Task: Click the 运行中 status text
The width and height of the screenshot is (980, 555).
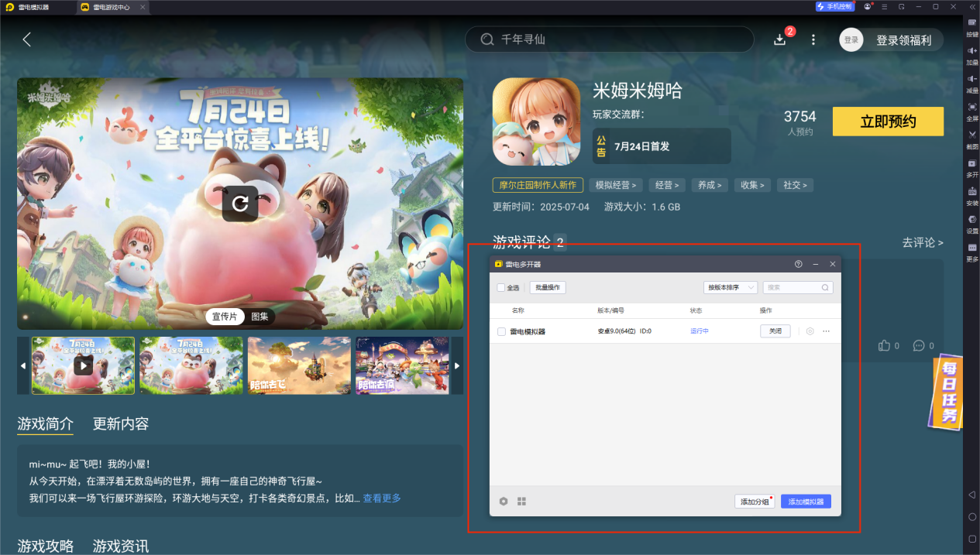Action: pos(700,331)
